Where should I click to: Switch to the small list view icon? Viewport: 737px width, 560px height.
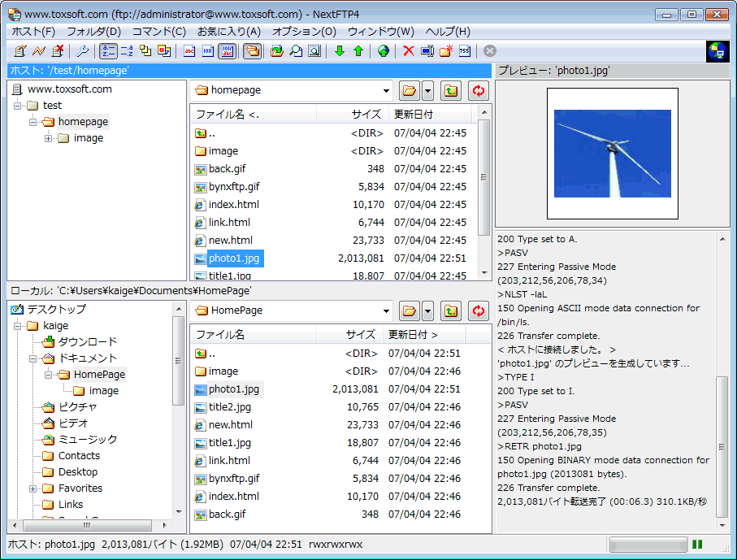[127, 50]
